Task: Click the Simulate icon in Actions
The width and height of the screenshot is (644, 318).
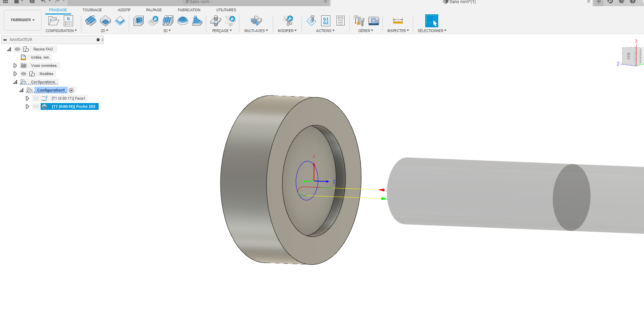Action: (x=311, y=21)
